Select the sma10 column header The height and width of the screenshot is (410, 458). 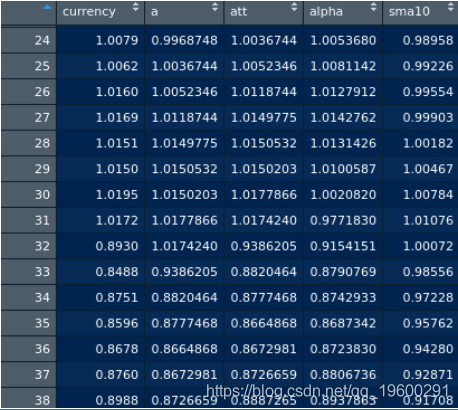pos(409,12)
